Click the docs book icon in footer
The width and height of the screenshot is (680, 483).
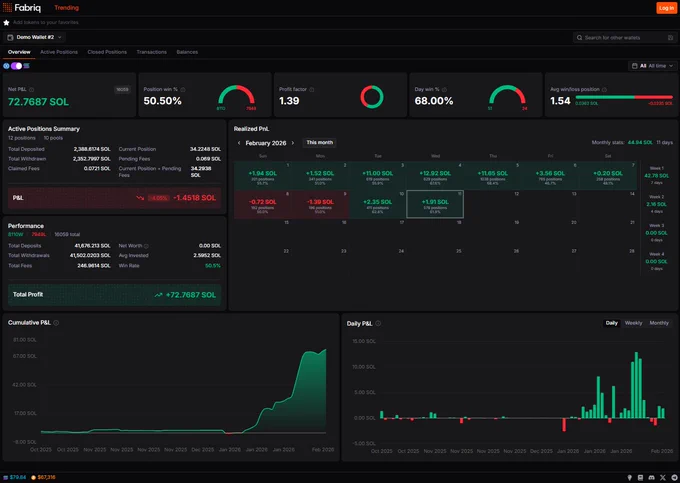click(641, 477)
